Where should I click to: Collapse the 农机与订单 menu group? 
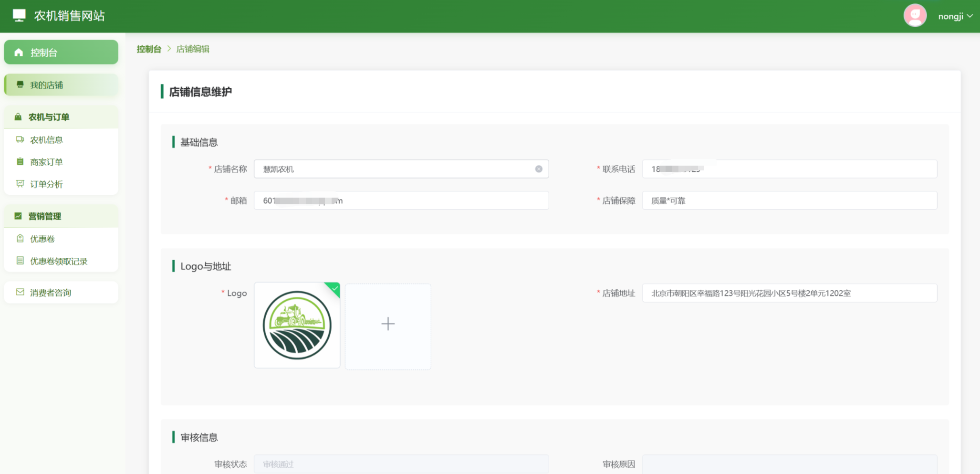pos(61,117)
